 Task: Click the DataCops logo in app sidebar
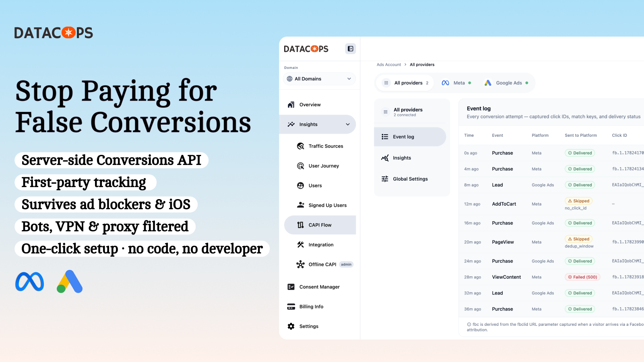tap(306, 49)
